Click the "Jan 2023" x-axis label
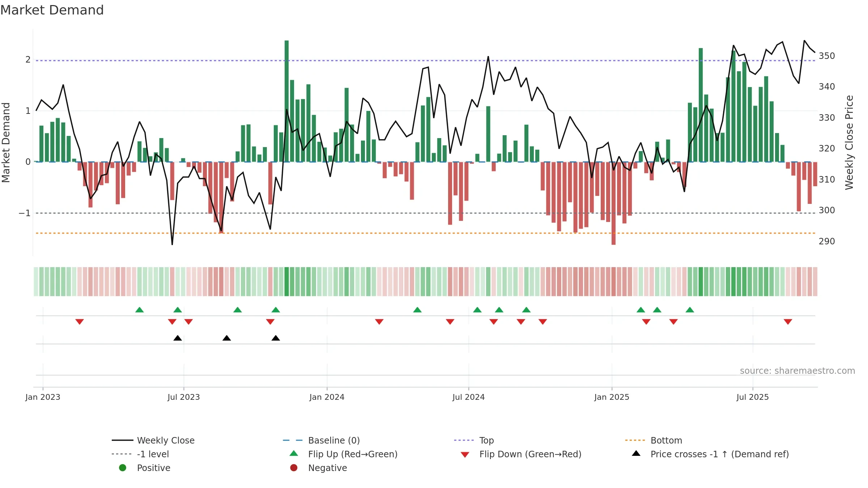The image size is (868, 488). tap(43, 397)
